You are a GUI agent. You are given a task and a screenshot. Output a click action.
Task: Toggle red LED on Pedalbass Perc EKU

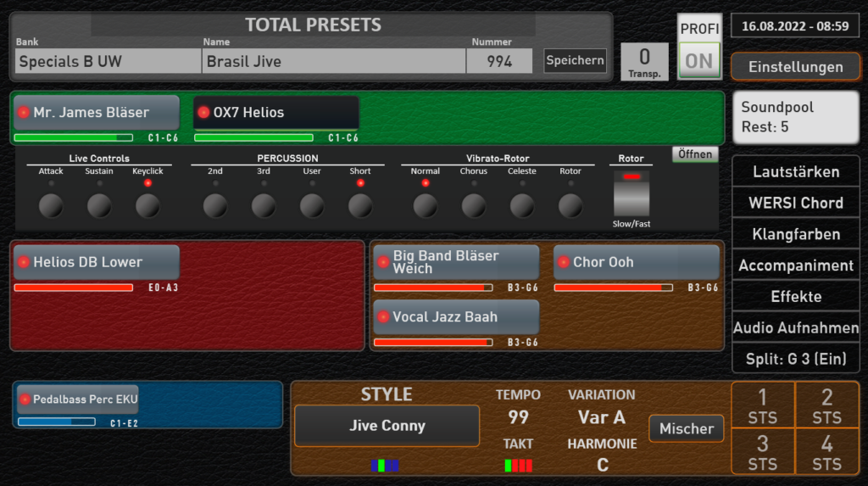[25, 399]
